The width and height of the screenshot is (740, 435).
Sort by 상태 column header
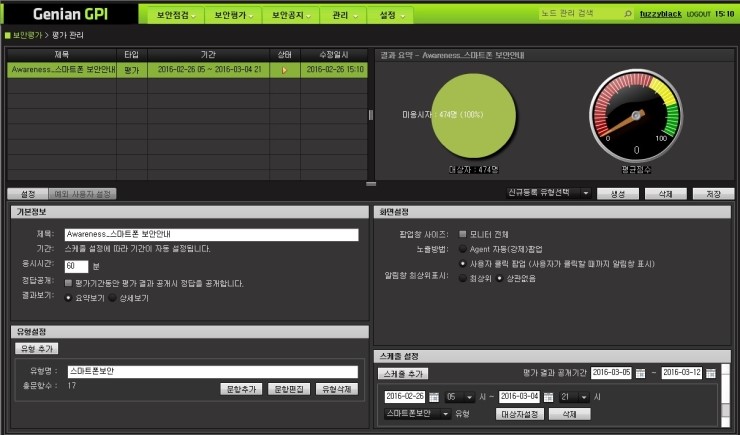tap(285, 55)
